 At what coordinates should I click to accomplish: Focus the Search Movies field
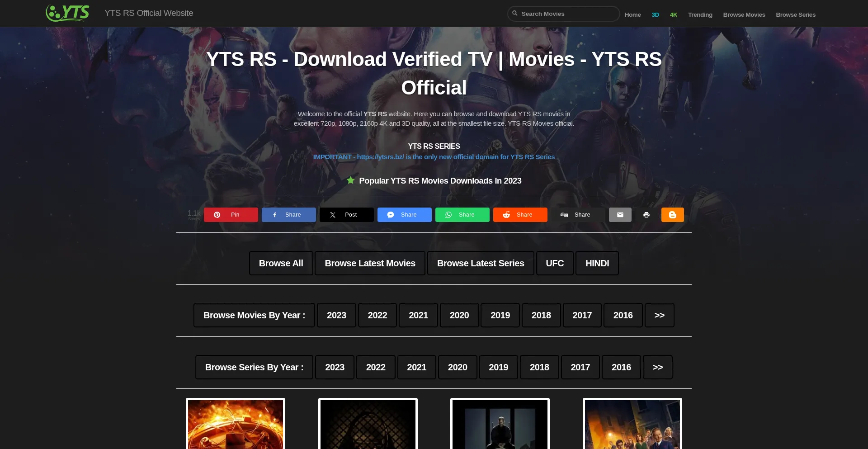click(563, 14)
